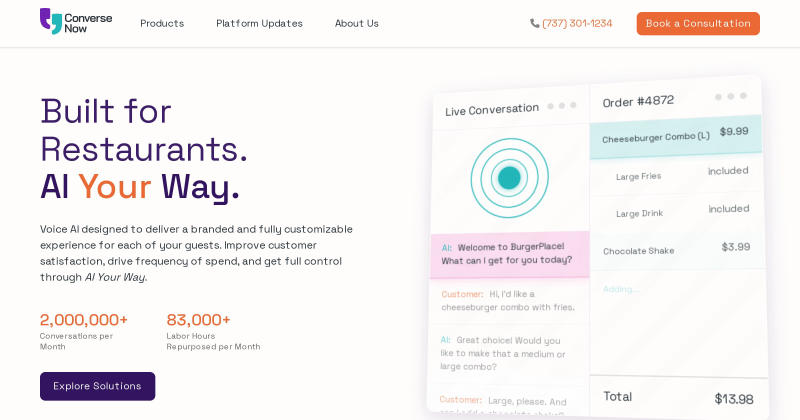This screenshot has width=800, height=420.
Task: Click the Large Fries included row
Action: (676, 174)
